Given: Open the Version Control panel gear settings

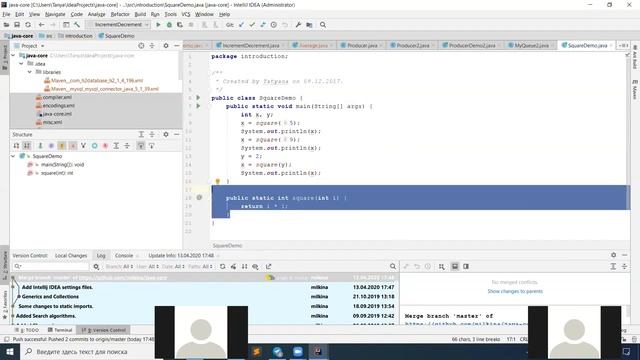Looking at the screenshot, I should click(613, 255).
